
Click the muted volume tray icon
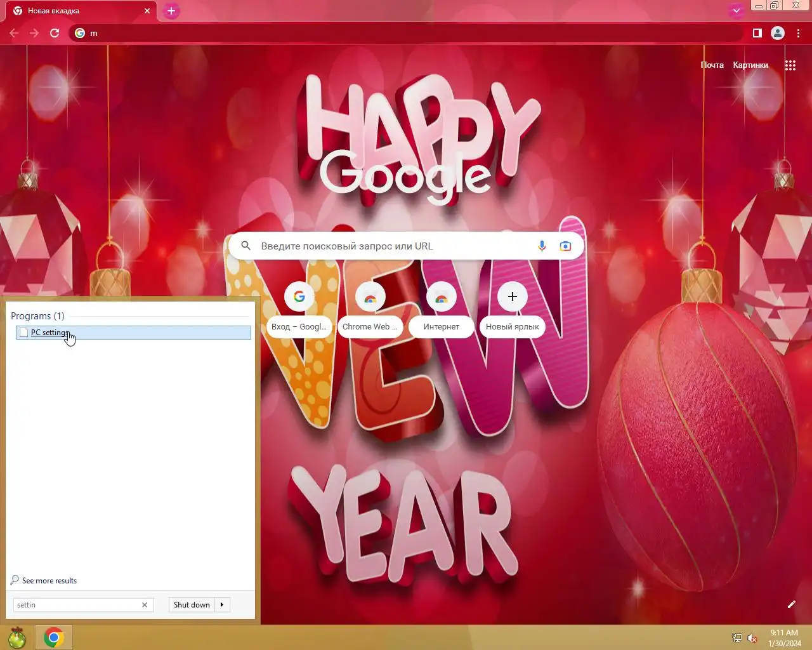(x=752, y=638)
